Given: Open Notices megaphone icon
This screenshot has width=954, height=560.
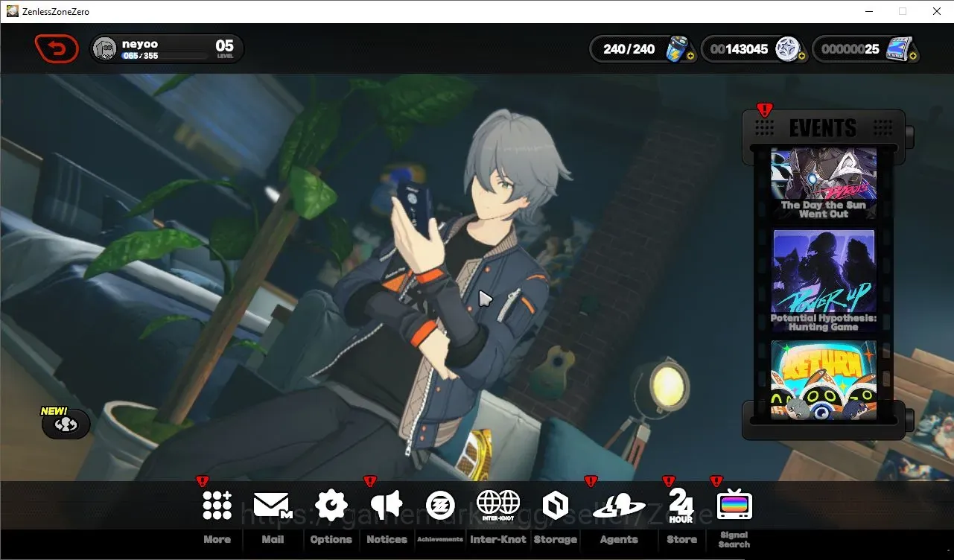Looking at the screenshot, I should pos(387,506).
